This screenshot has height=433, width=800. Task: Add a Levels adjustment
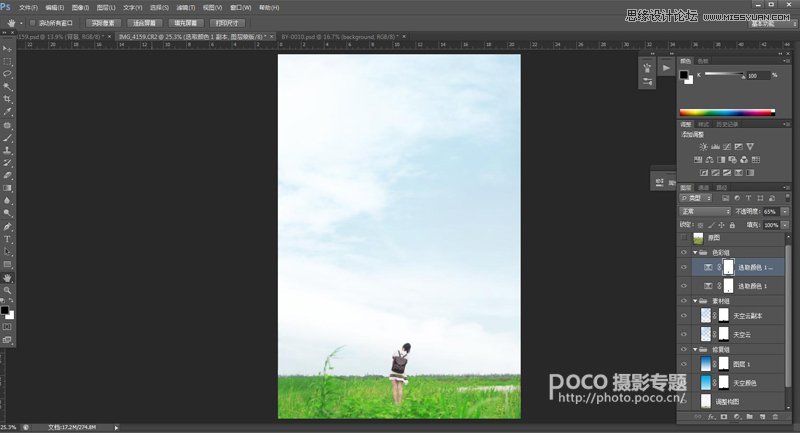(715, 147)
